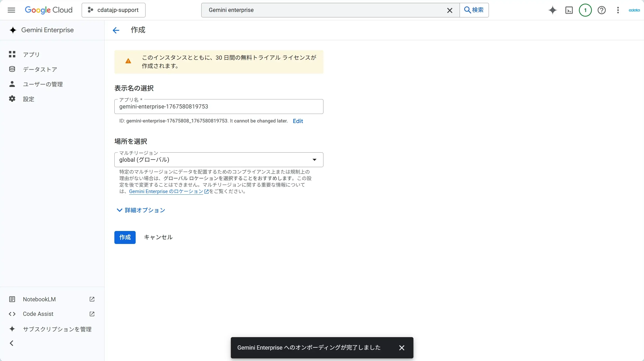Clear the search box with X icon
Image resolution: width=644 pixels, height=361 pixels.
click(449, 10)
